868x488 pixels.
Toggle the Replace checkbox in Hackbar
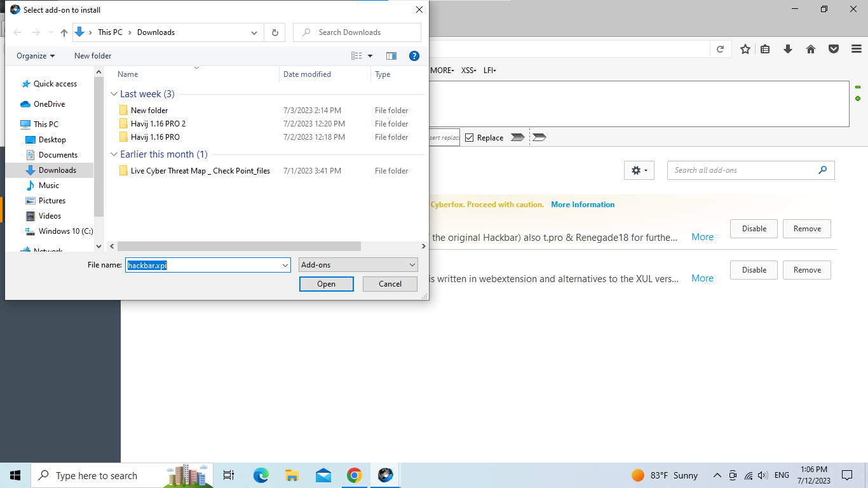(470, 138)
